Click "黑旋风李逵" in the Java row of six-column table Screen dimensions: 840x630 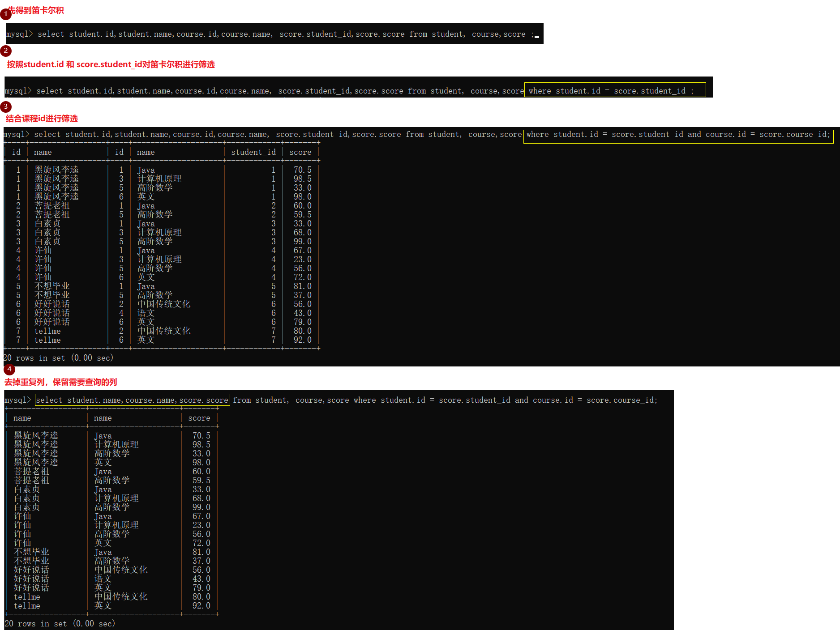[x=56, y=170]
